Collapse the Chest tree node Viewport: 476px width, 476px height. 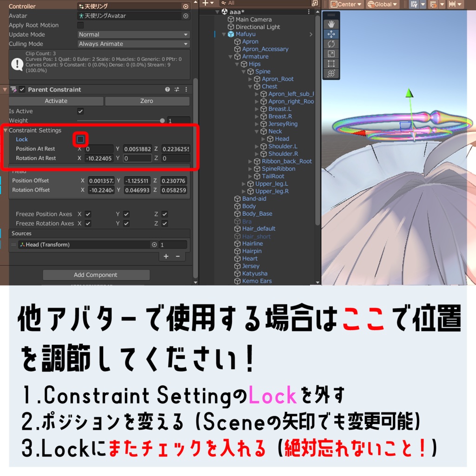click(x=250, y=87)
